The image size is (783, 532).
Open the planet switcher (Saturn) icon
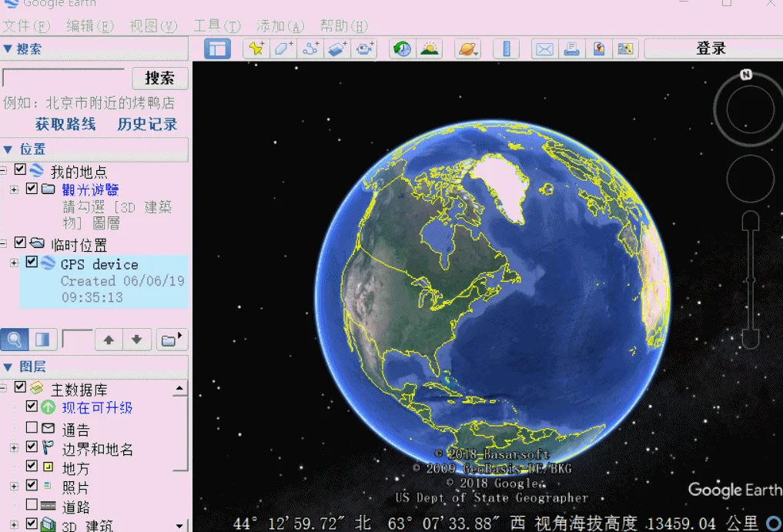[x=468, y=49]
